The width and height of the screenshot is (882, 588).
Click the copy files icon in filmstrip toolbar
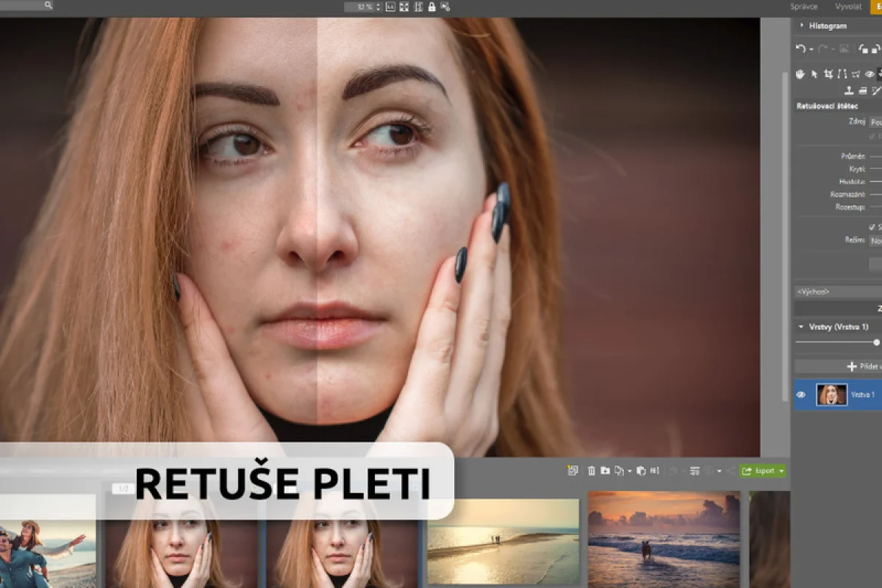click(619, 470)
